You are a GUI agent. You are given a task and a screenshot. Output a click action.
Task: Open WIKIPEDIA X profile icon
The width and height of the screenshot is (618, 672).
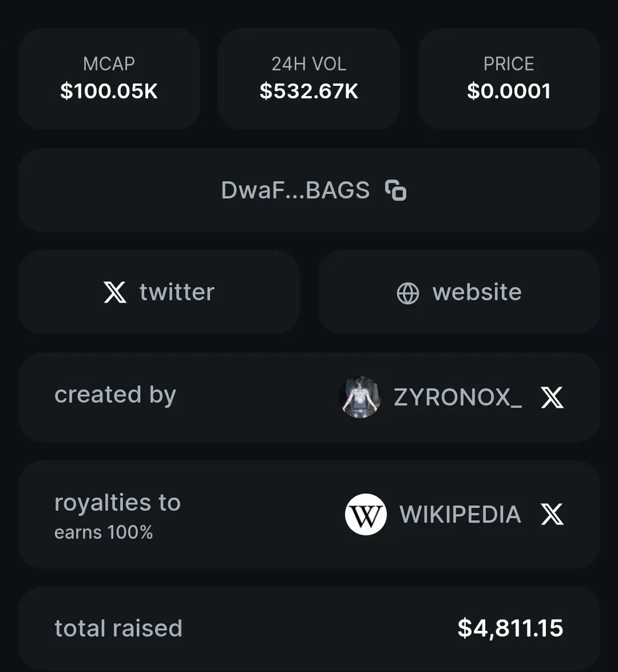pyautogui.click(x=552, y=514)
